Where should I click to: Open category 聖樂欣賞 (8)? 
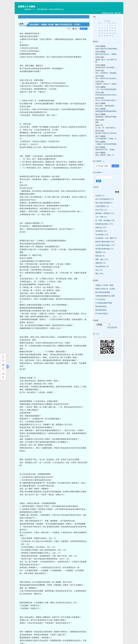(x=100, y=256)
